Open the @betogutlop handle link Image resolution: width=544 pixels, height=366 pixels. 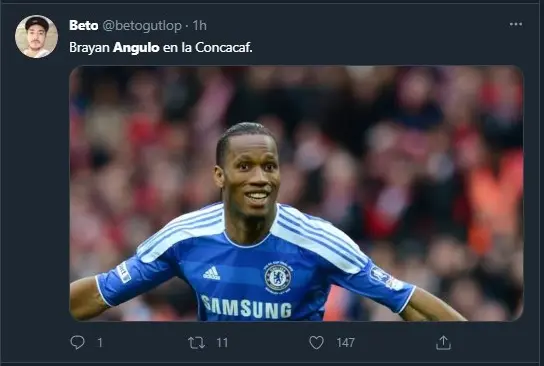coord(142,26)
